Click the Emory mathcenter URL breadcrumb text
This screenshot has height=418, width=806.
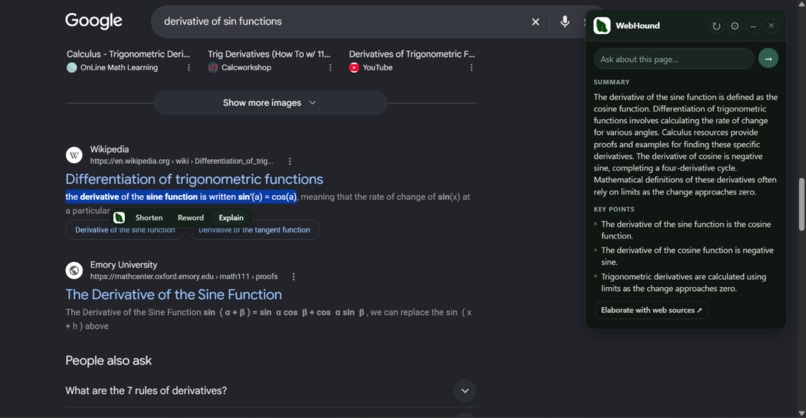184,277
